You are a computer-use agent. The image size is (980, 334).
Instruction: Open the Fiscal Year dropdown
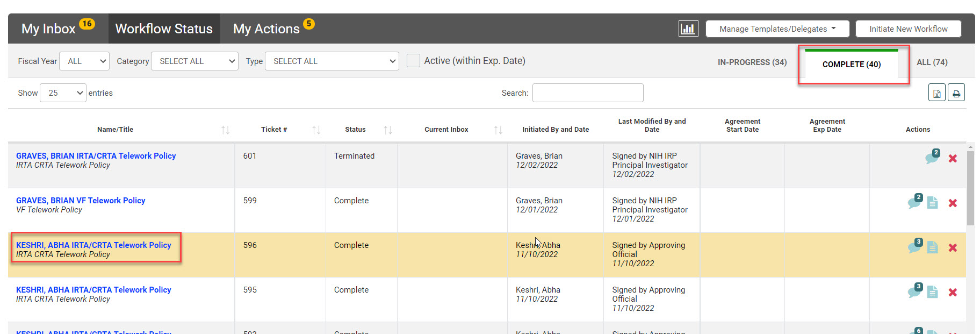(84, 61)
